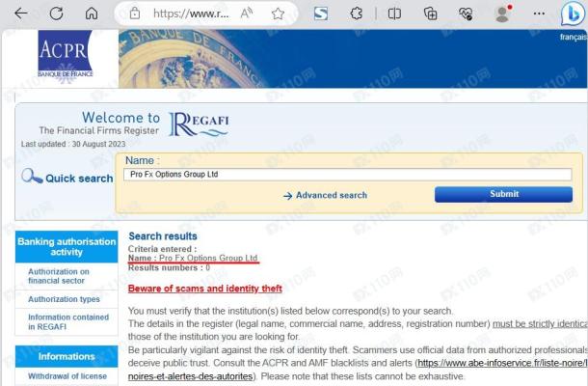Click the Name search field

[348, 175]
